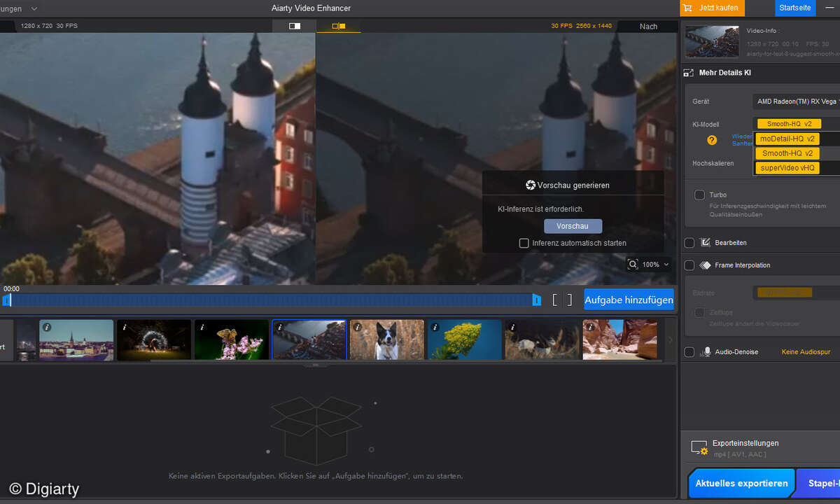Check Inferenz automatisch starten

[x=524, y=243]
